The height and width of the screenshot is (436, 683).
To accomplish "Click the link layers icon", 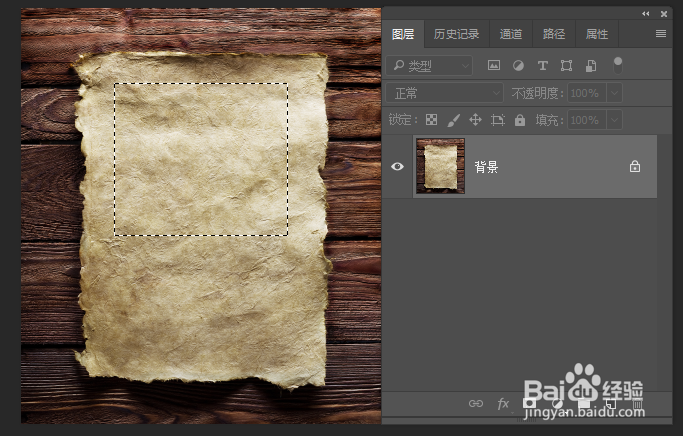I will (x=476, y=404).
